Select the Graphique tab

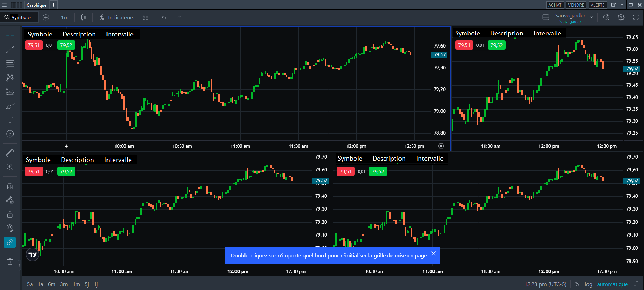(x=36, y=5)
